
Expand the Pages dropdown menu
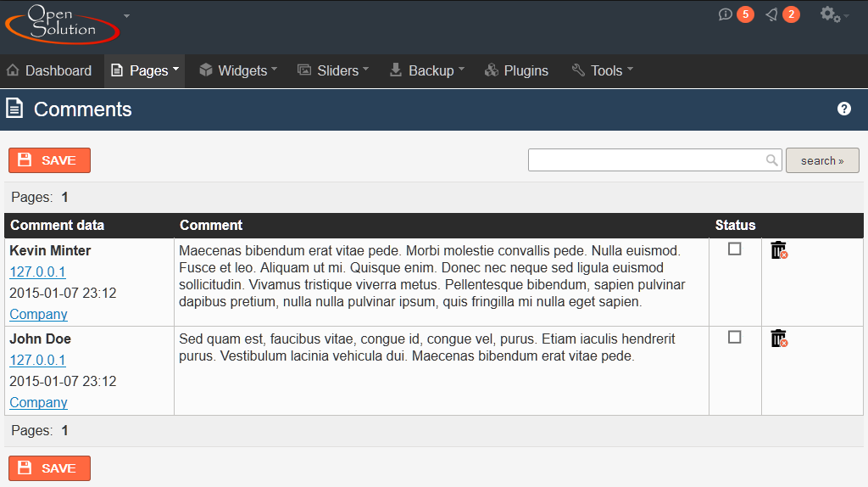point(145,70)
